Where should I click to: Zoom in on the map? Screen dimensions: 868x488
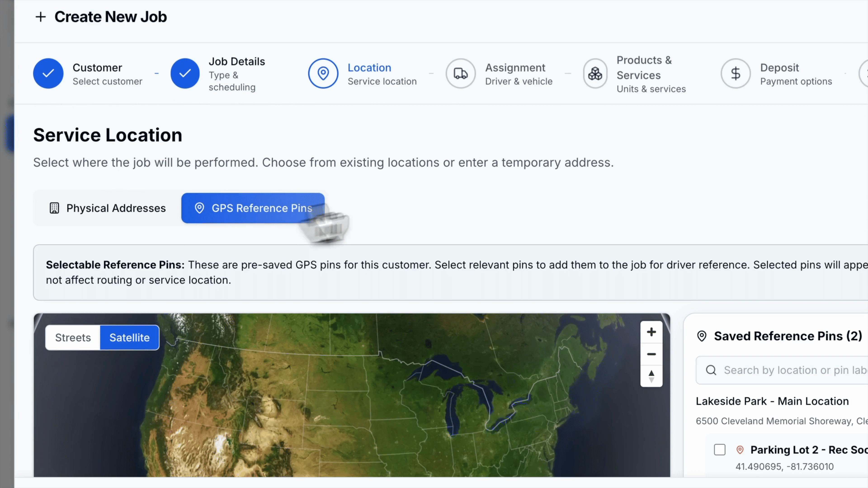651,332
